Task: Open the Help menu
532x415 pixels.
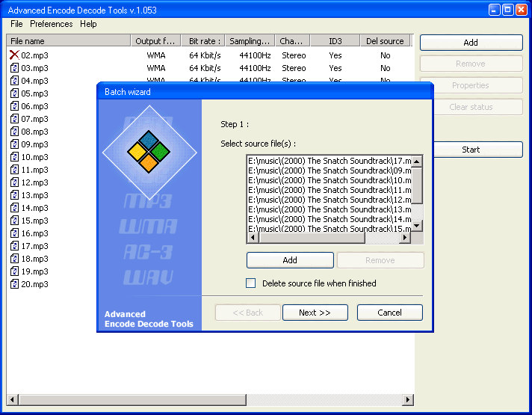Action: (x=88, y=24)
